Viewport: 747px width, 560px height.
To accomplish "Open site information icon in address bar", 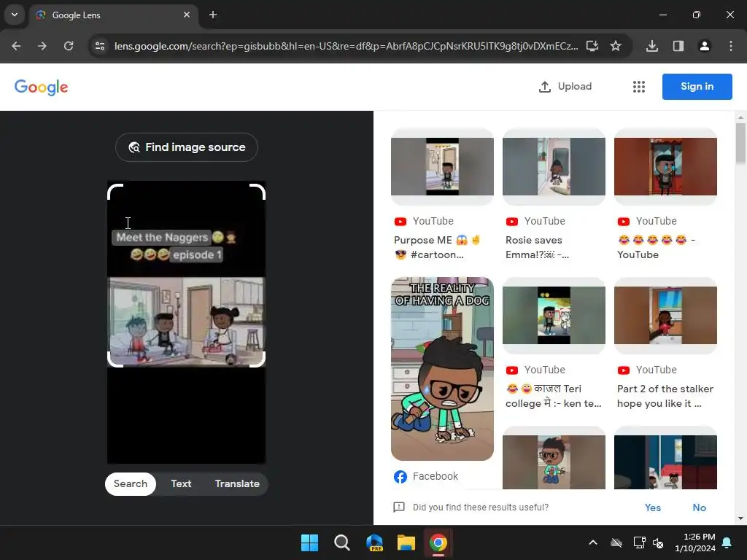I will pos(100,46).
